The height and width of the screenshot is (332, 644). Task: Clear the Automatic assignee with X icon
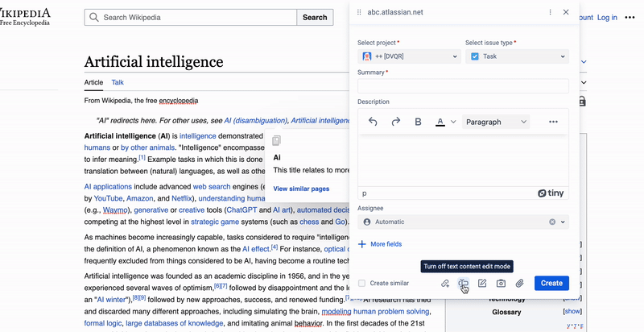tap(552, 222)
